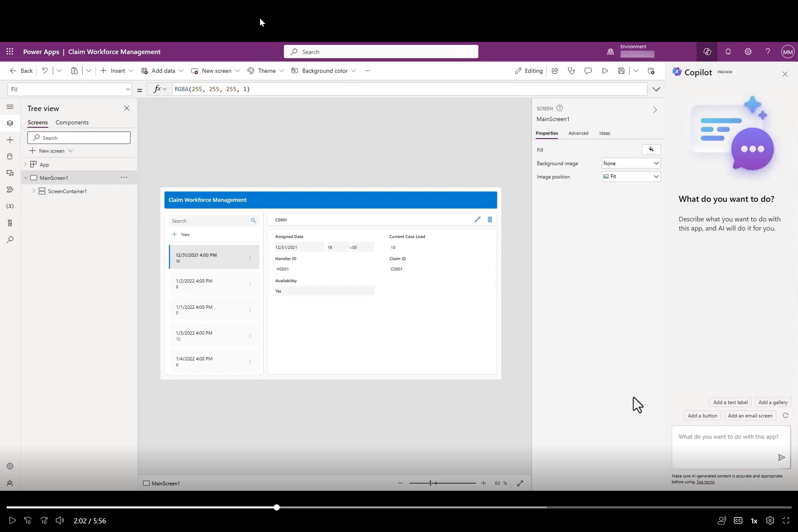The image size is (798, 532).
Task: Open the Variables pane (x icon)
Action: 10,206
